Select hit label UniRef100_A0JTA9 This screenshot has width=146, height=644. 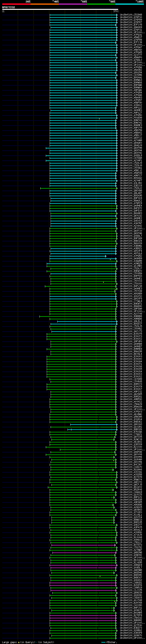tap(131, 600)
